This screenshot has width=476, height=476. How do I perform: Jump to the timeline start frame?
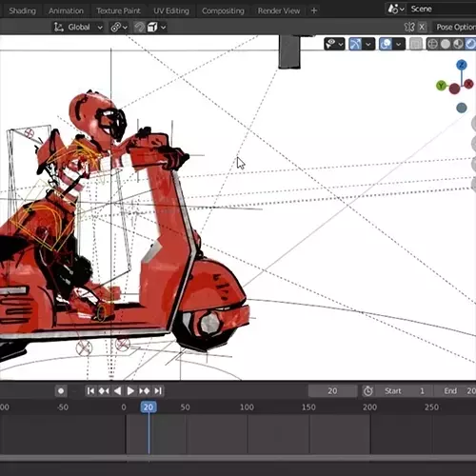coord(90,391)
